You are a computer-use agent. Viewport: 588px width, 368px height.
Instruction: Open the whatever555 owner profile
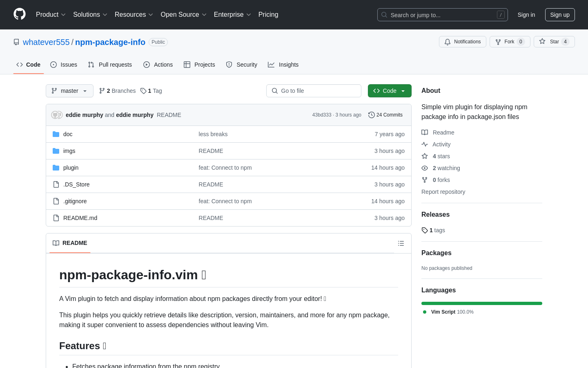tap(46, 42)
